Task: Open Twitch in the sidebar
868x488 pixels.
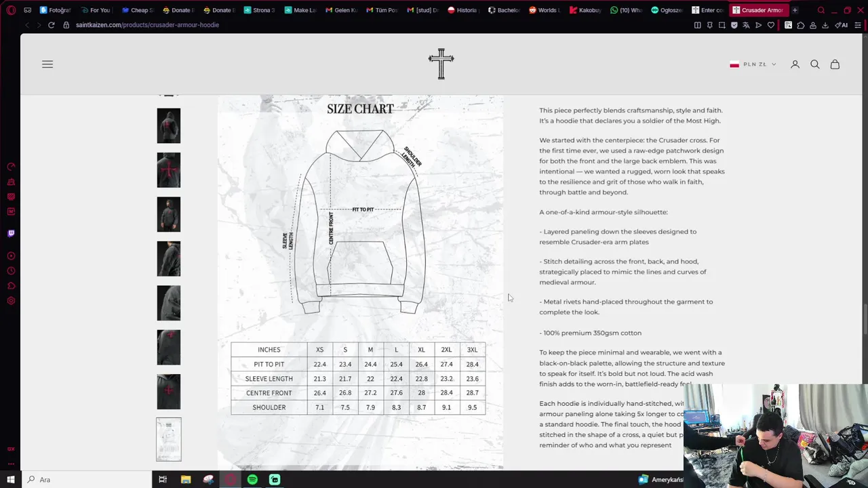Action: [x=11, y=233]
